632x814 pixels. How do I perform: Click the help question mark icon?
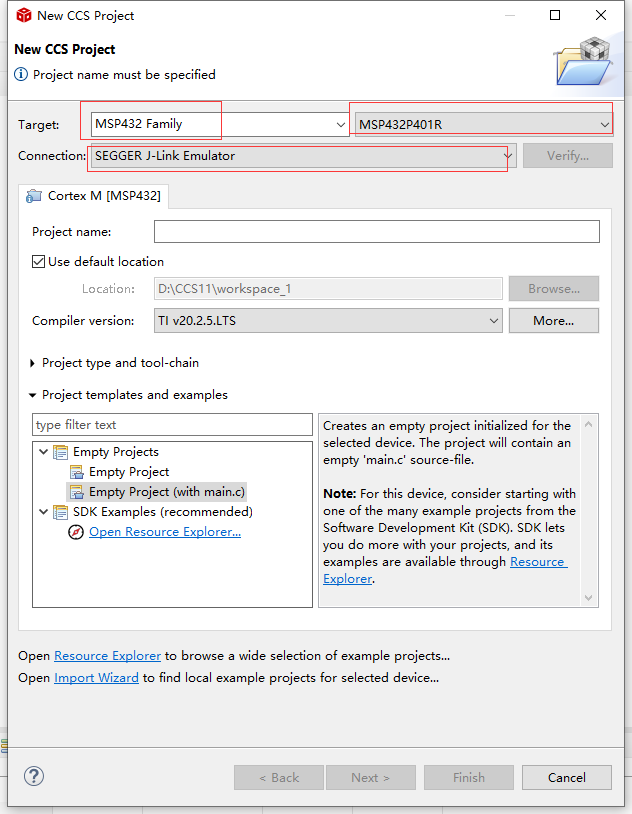pyautogui.click(x=34, y=776)
